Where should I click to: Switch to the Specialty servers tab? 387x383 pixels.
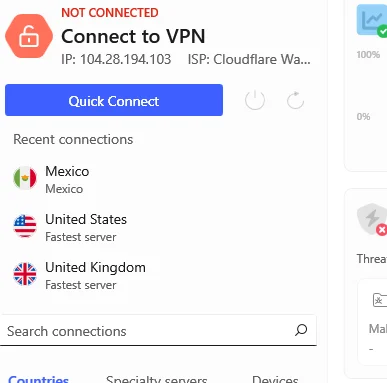pyautogui.click(x=157, y=379)
